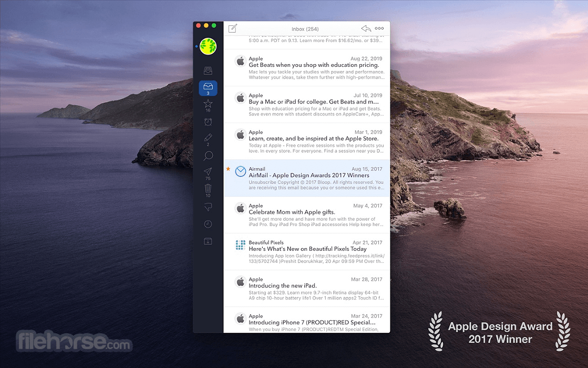This screenshot has height=368, width=588.
Task: Click the green account avatar
Action: (x=208, y=46)
